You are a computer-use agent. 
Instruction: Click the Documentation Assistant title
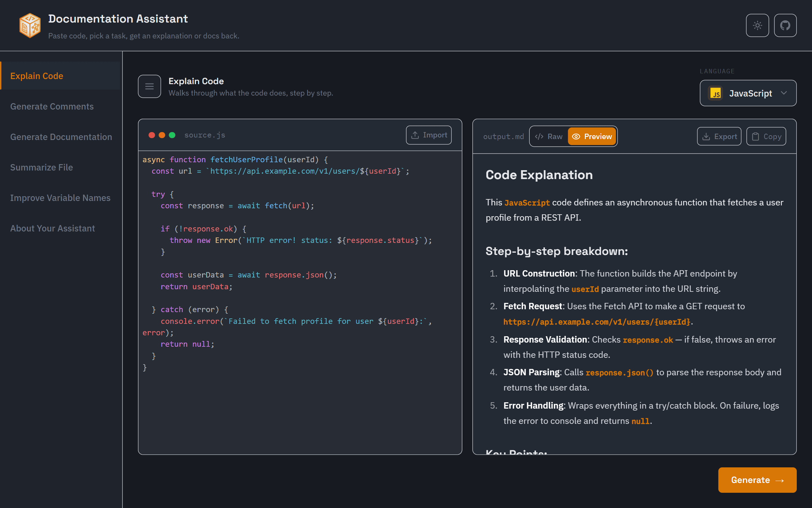[118, 19]
